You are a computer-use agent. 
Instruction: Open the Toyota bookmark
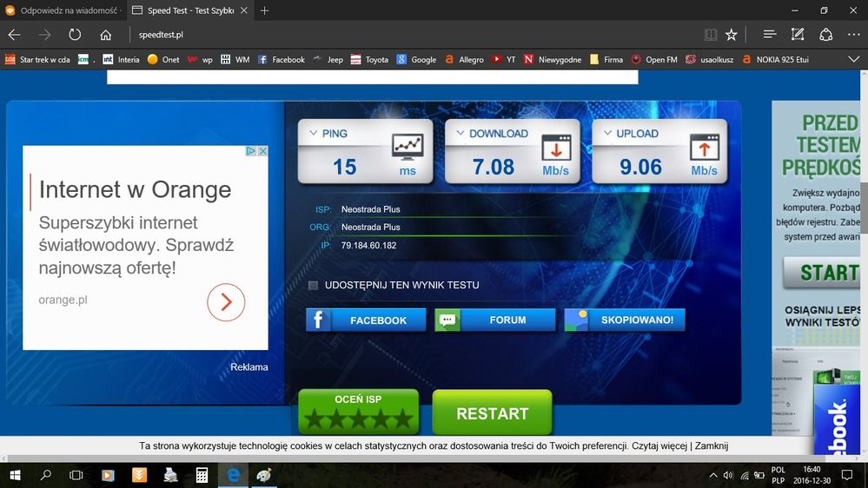click(x=369, y=60)
